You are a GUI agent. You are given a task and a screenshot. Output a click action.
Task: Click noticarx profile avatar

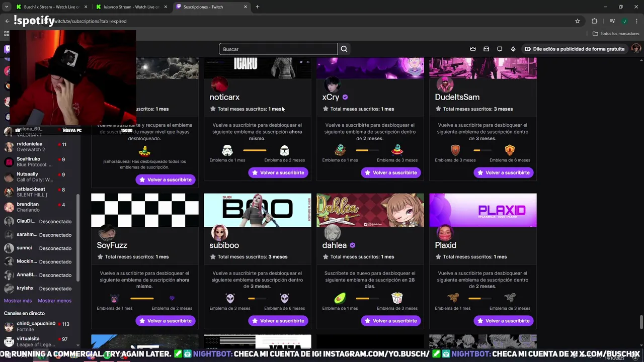(219, 84)
